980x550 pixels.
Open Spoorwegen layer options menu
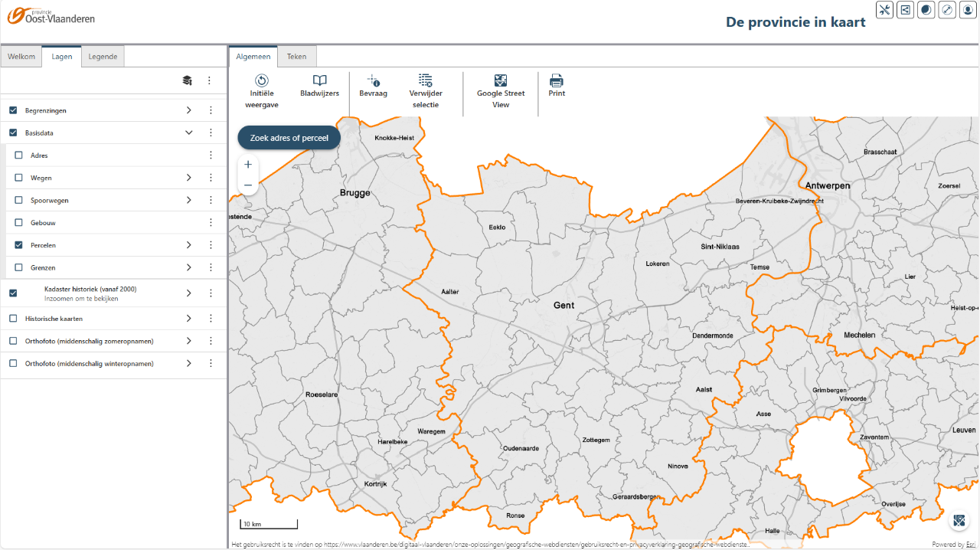(x=211, y=200)
